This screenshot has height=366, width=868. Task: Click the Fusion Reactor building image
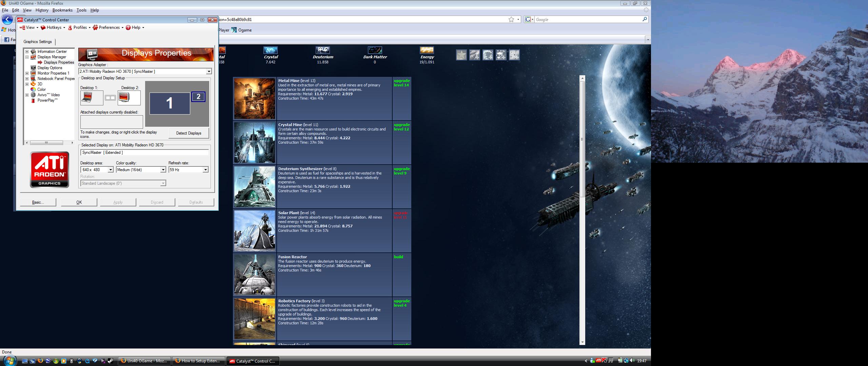(x=255, y=275)
